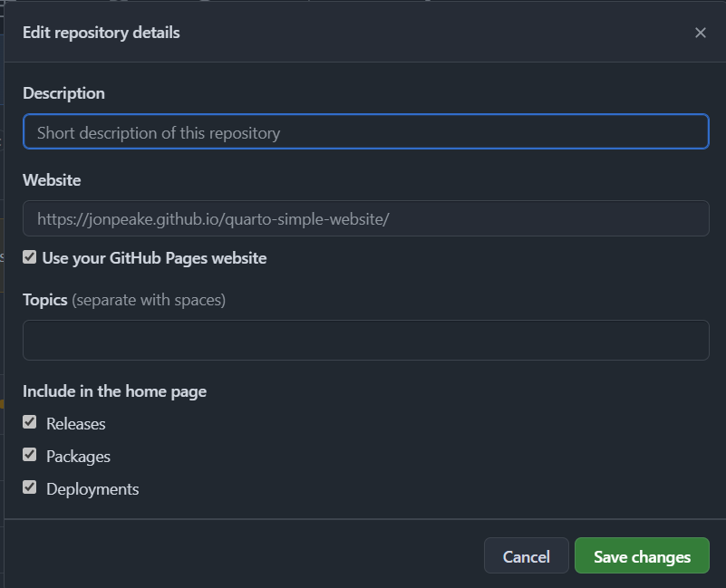This screenshot has width=726, height=588.
Task: Click the '(separate with spaces)' hint text
Action: tap(149, 300)
